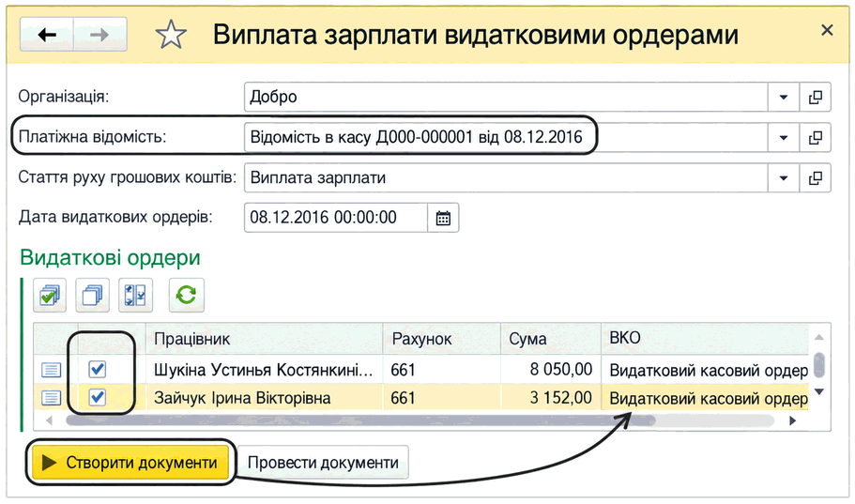The image size is (855, 504).
Task: Select employee Шукіна Устинья Костянкині… cell
Action: click(x=265, y=370)
